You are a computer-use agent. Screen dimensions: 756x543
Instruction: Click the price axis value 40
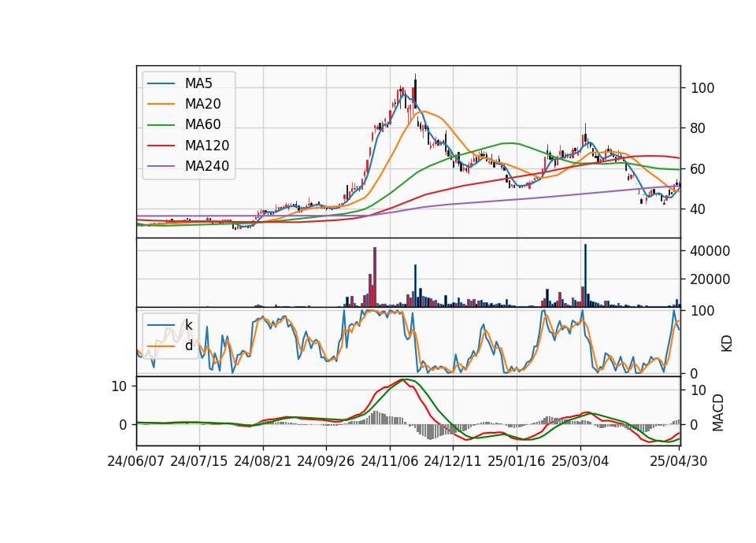coord(699,209)
